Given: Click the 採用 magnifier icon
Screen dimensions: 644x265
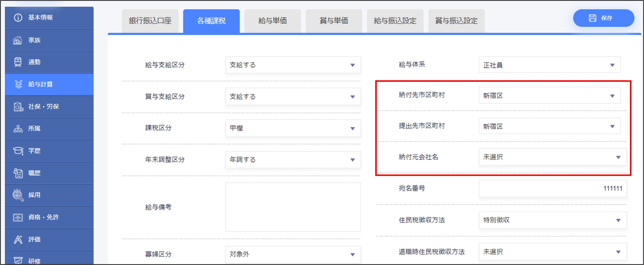Looking at the screenshot, I should pos(18,195).
